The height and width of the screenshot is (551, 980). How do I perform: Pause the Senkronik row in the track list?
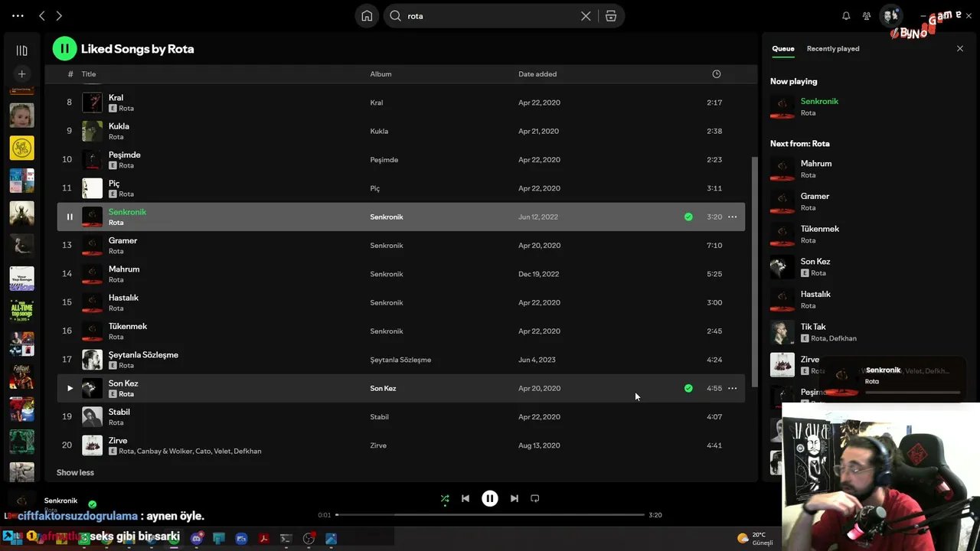pyautogui.click(x=70, y=217)
